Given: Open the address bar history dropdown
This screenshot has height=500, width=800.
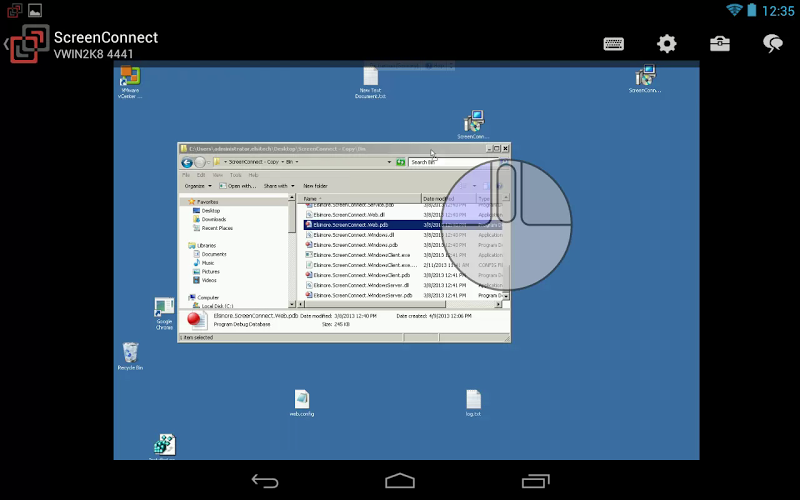Looking at the screenshot, I should coord(388,162).
